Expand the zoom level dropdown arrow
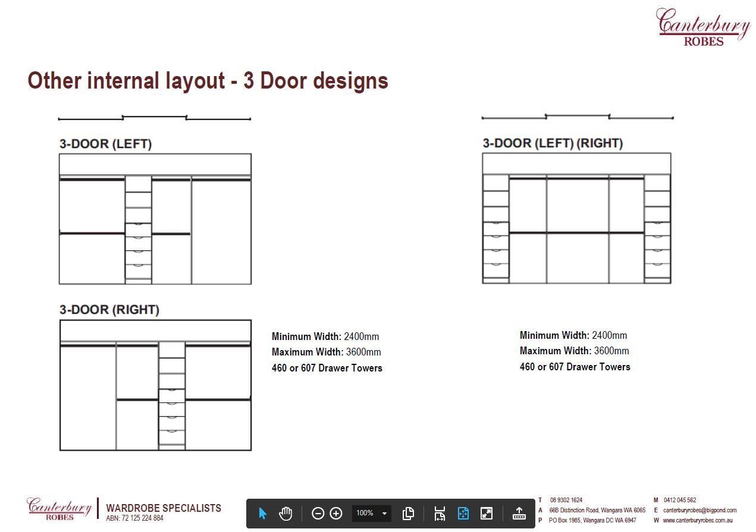Screen dimensions: 756x532 click(384, 514)
